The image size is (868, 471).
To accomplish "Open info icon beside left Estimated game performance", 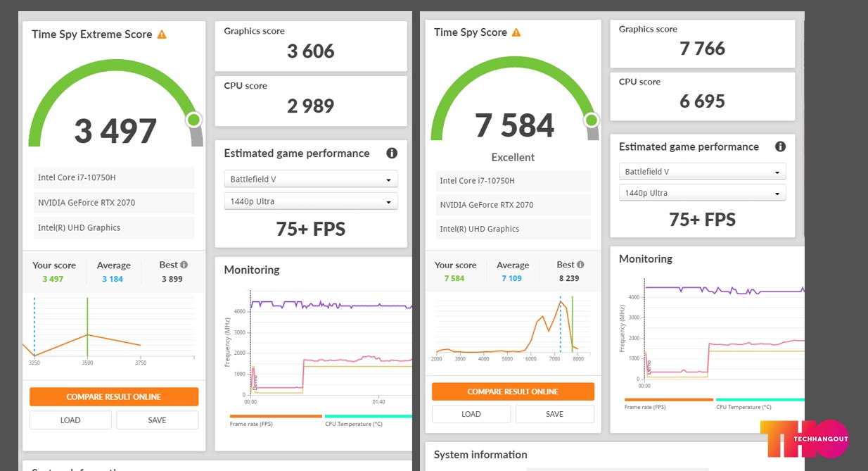I will coord(392,153).
